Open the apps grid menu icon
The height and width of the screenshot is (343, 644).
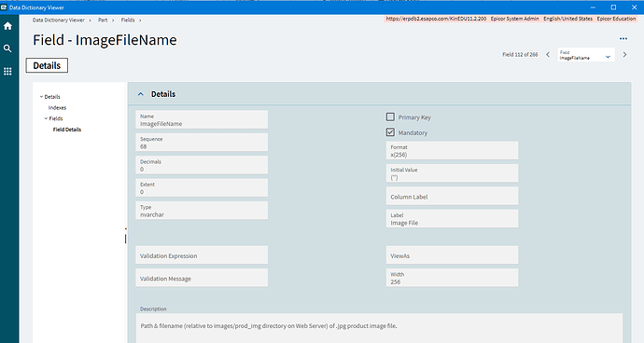[x=7, y=72]
